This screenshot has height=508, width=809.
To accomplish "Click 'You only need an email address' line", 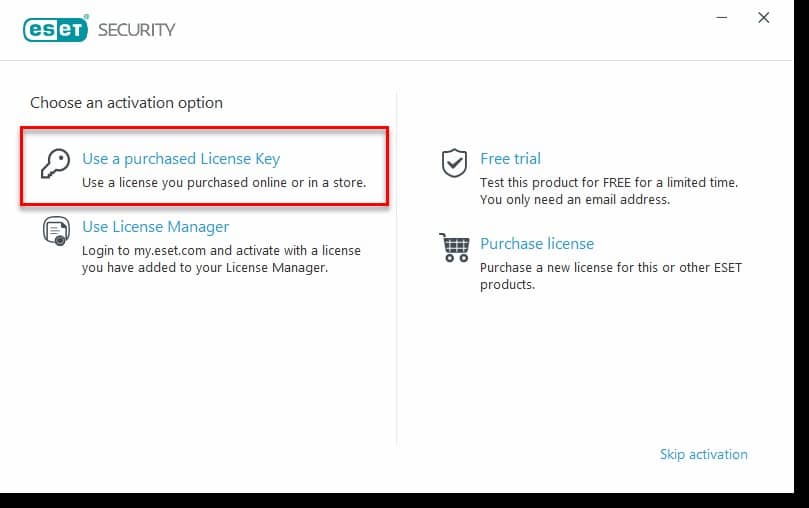I will (574, 199).
